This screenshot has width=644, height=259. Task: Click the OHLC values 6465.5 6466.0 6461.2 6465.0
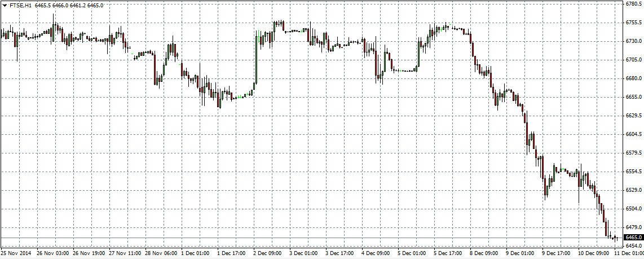tap(70, 5)
